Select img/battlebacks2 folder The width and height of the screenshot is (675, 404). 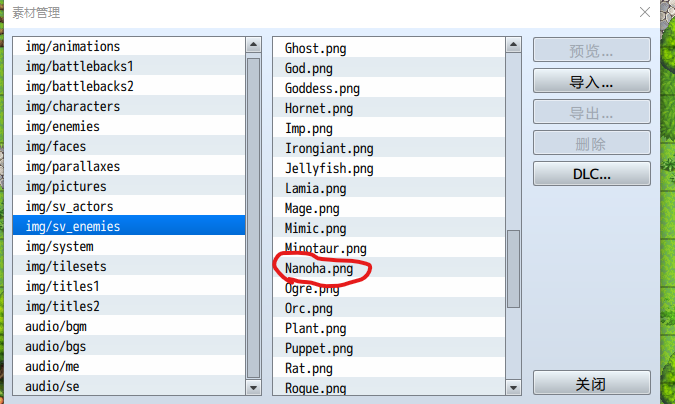tap(129, 86)
